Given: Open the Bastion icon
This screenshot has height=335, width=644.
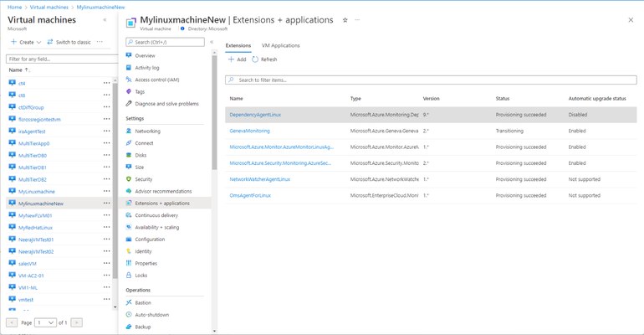Looking at the screenshot, I should 129,302.
